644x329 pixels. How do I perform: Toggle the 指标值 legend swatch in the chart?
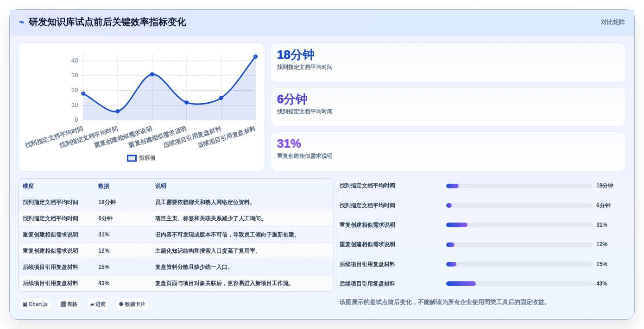[x=132, y=158]
